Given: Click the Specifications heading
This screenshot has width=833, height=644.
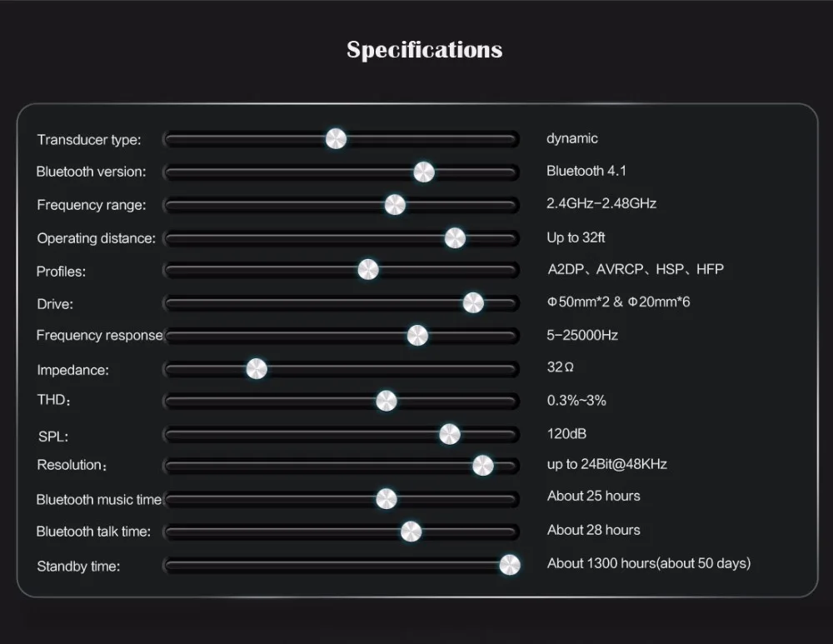Looking at the screenshot, I should coord(425,50).
